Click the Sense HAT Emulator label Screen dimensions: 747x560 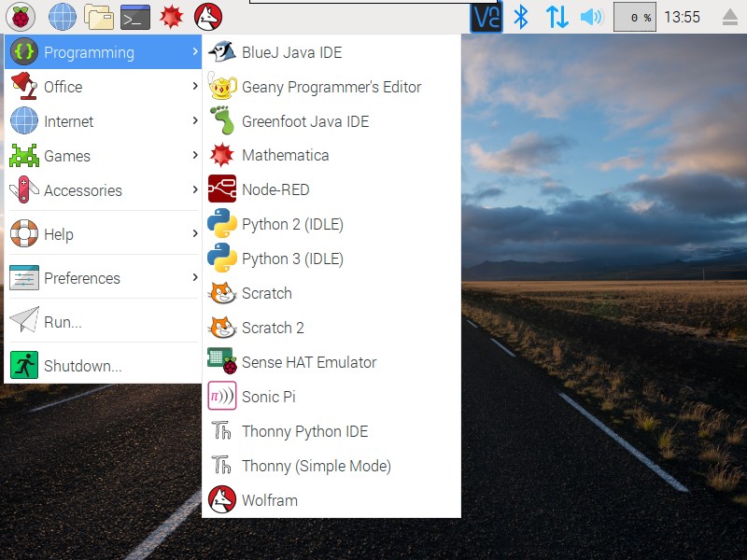pyautogui.click(x=309, y=362)
